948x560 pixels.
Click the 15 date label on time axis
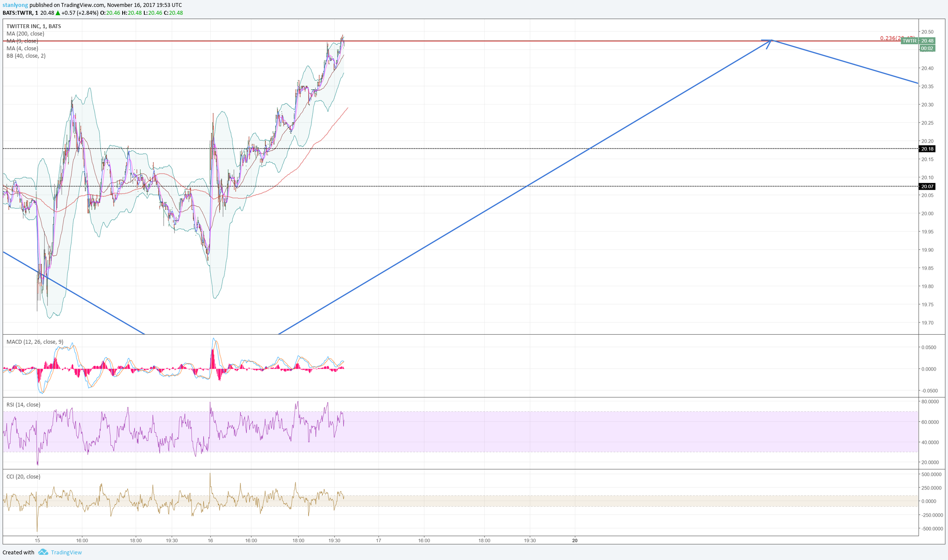38,540
